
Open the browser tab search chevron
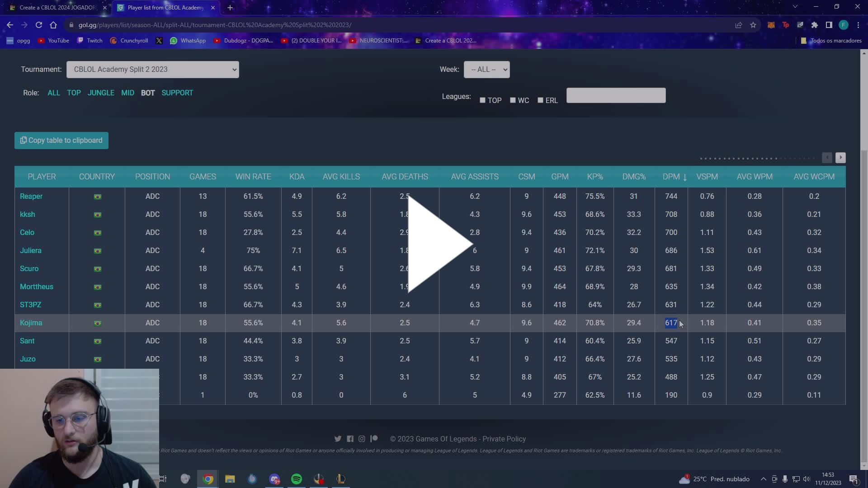coord(795,7)
